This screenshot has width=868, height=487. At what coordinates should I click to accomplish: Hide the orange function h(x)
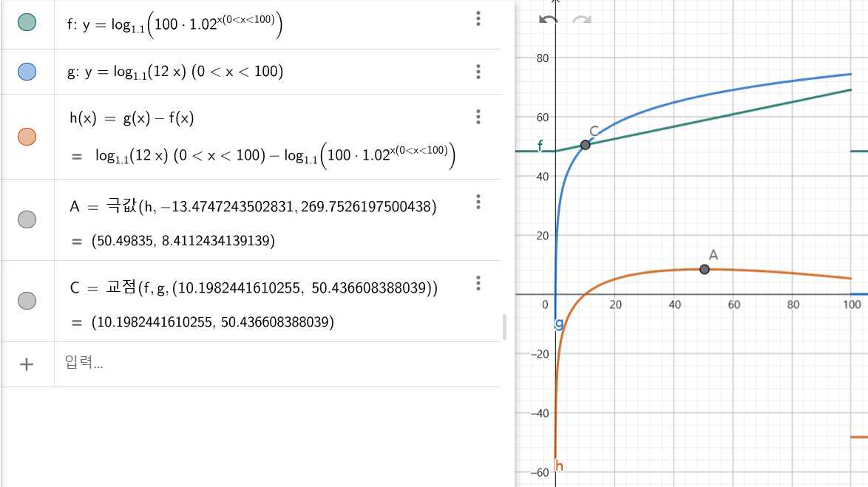click(27, 137)
